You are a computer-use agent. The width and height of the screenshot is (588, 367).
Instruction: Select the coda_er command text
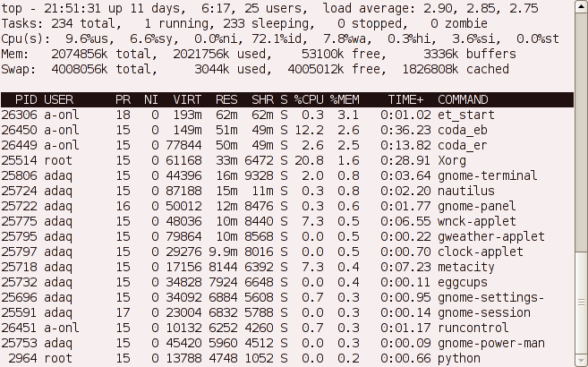463,145
